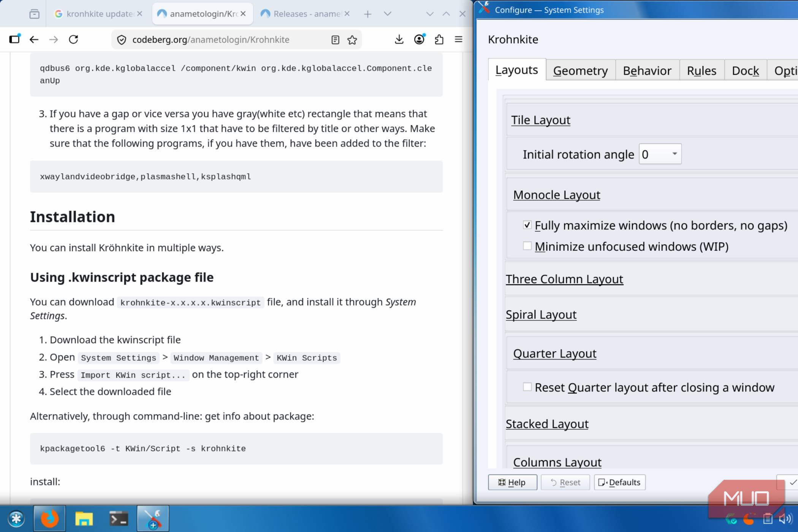List all tabs dropdown chevron
Screen dimensions: 798x532
pyautogui.click(x=388, y=14)
